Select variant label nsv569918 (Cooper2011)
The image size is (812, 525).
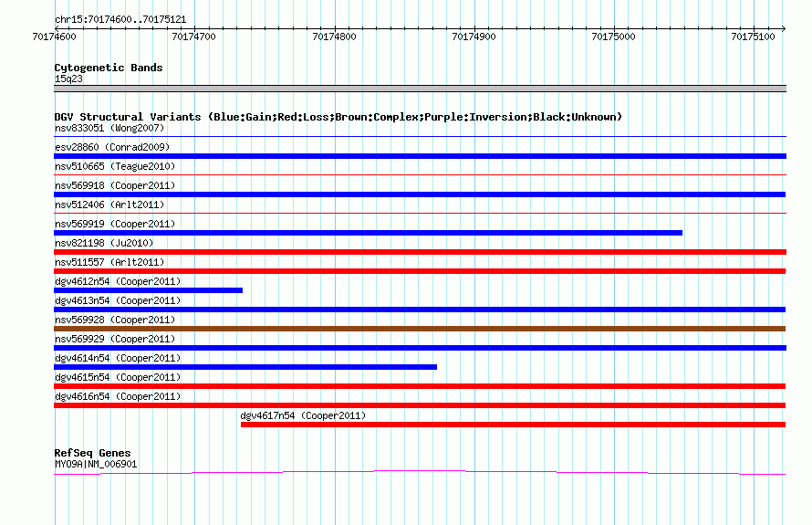pos(115,185)
